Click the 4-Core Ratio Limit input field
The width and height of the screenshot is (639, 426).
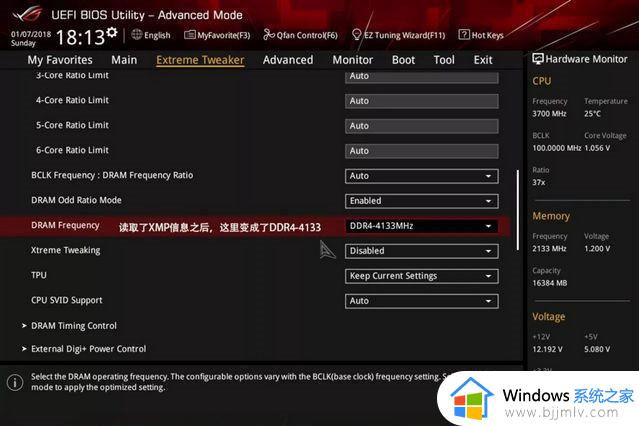421,101
